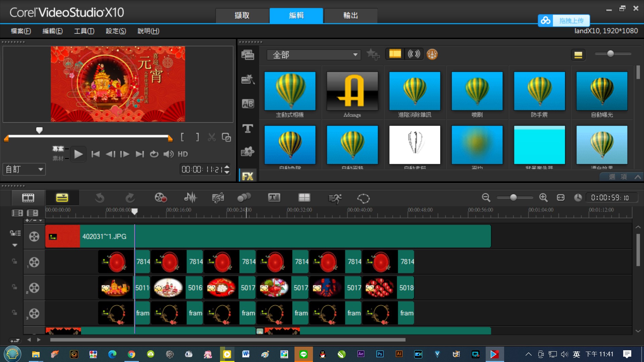Viewport: 644px width, 362px height.
Task: Redo the last action
Action: point(130,198)
